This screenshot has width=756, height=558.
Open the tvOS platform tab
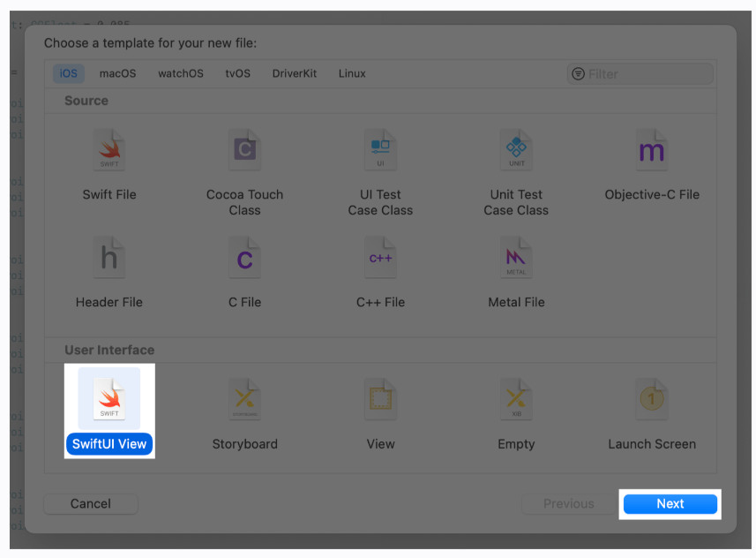(237, 73)
